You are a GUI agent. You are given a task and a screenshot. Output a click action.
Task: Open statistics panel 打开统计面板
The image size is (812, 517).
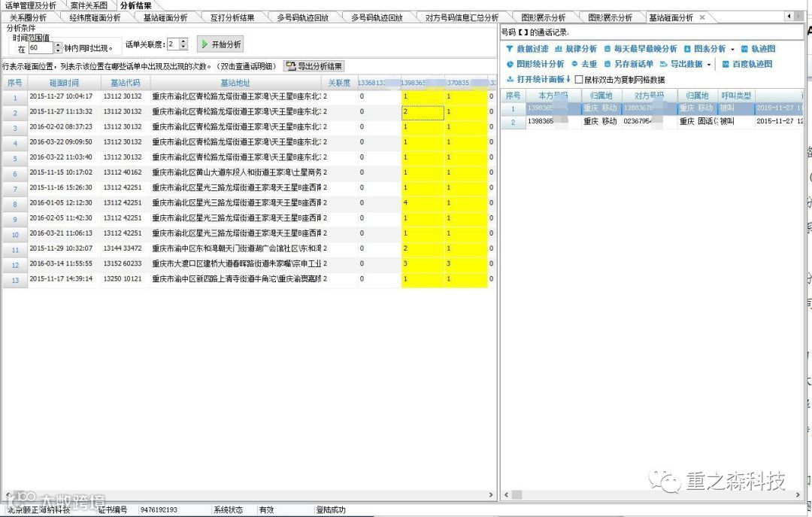(x=538, y=79)
